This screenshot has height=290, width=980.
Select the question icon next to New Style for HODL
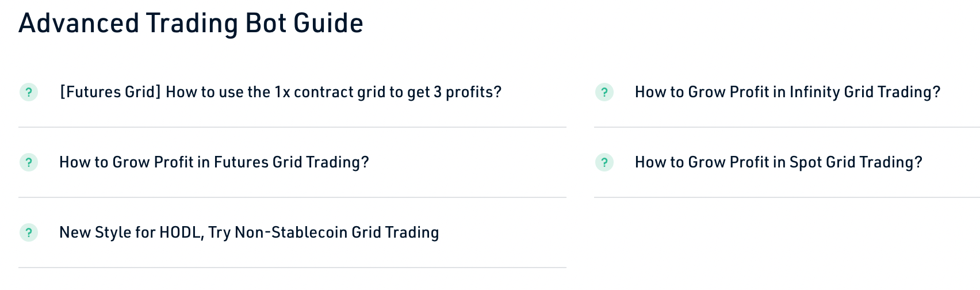click(x=29, y=232)
